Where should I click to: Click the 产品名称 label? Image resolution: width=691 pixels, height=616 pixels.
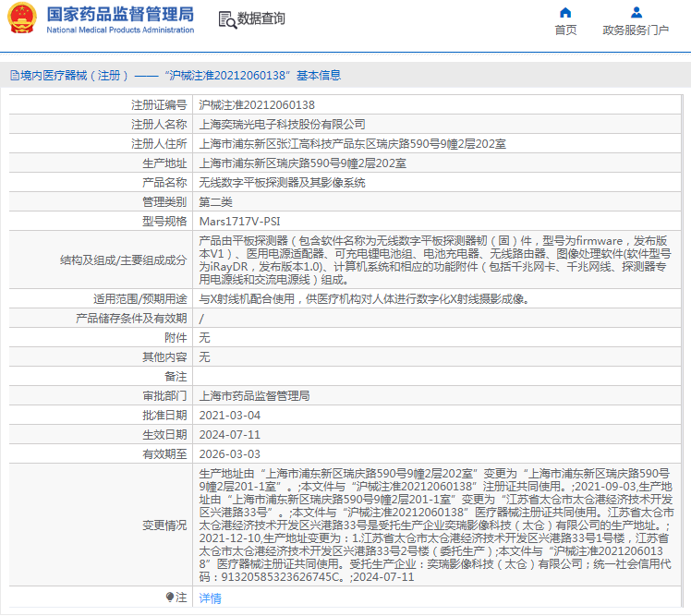tap(164, 183)
